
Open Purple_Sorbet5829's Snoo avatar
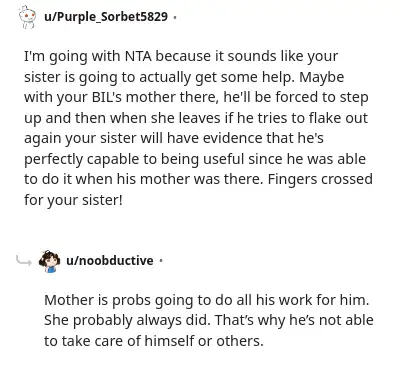pyautogui.click(x=27, y=17)
